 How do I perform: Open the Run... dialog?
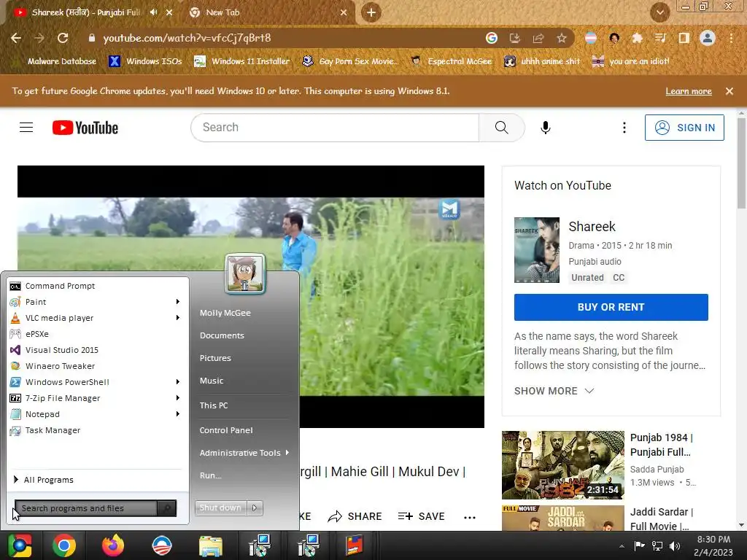click(x=211, y=475)
